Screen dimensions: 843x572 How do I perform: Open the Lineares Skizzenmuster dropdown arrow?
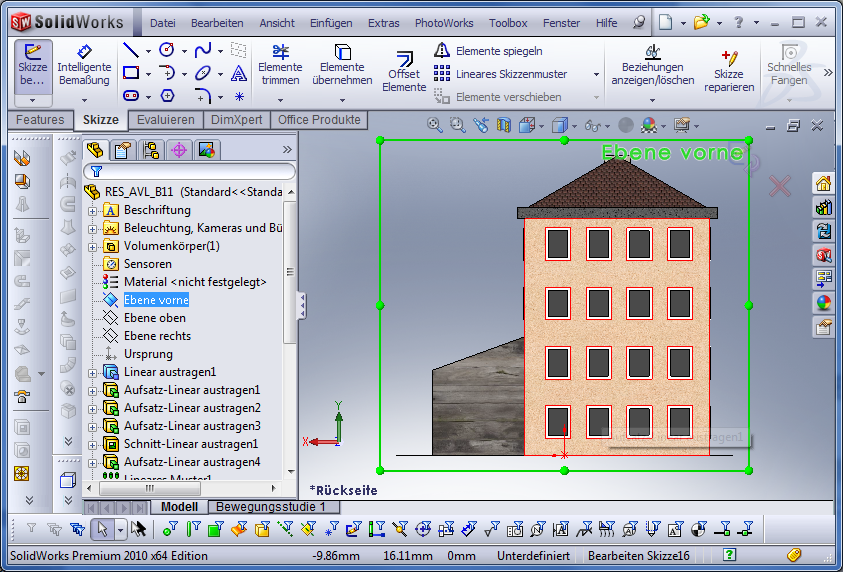pyautogui.click(x=596, y=75)
